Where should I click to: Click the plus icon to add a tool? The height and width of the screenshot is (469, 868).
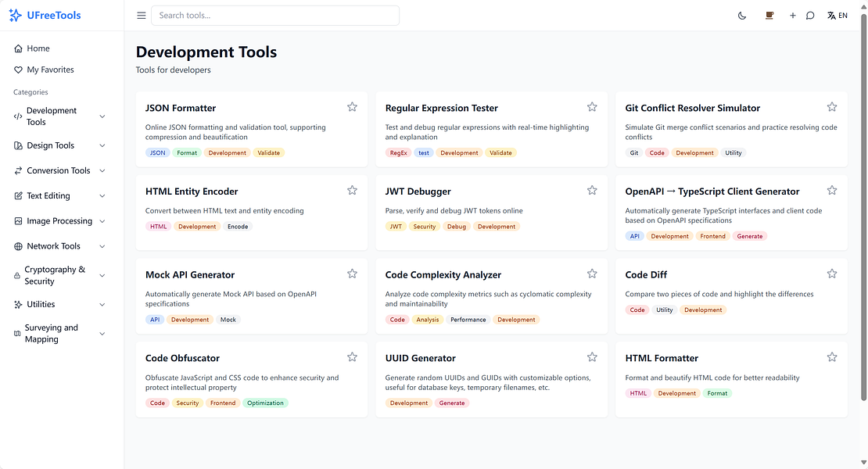[x=792, y=15]
